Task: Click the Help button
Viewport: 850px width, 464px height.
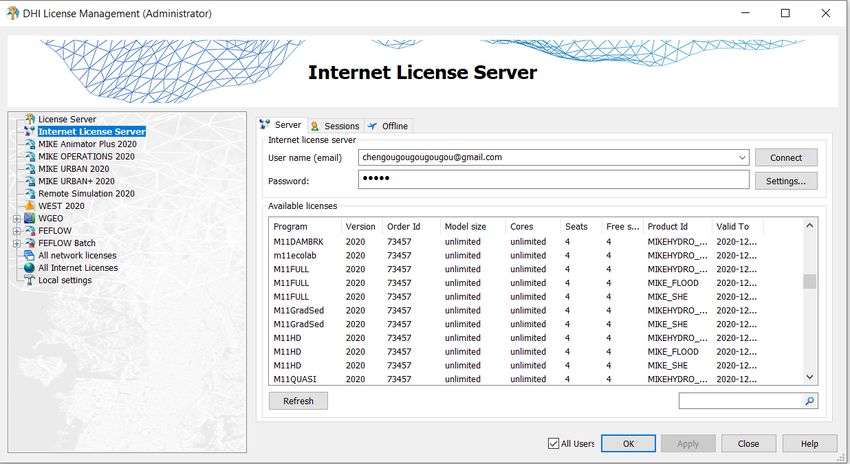Action: [x=810, y=443]
